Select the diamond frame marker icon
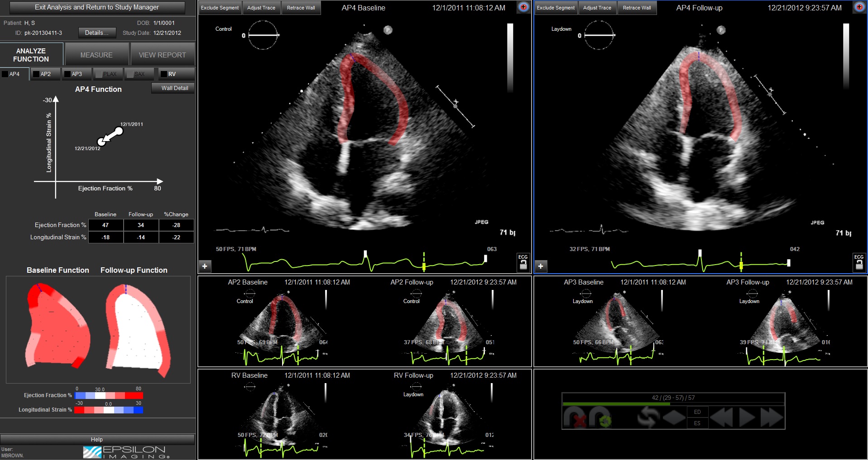 tap(675, 417)
